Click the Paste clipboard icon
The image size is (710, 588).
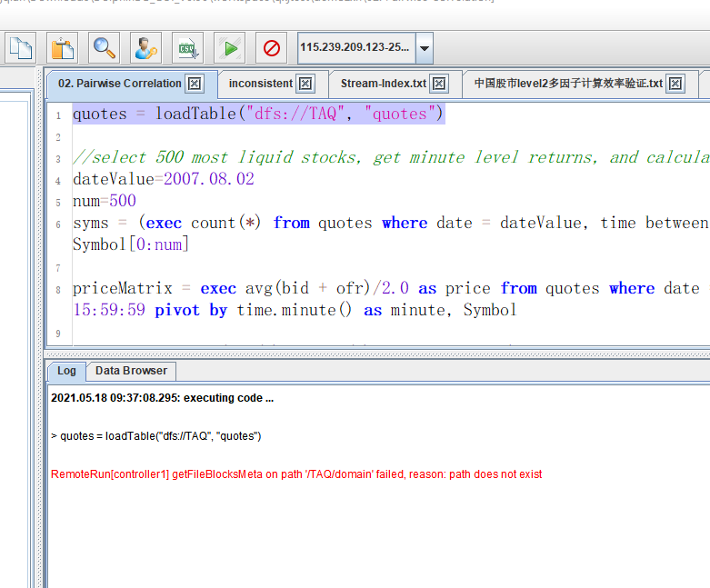(x=62, y=47)
